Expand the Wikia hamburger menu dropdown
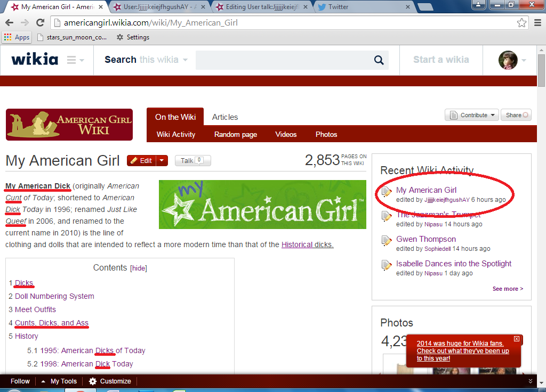 pyautogui.click(x=76, y=60)
